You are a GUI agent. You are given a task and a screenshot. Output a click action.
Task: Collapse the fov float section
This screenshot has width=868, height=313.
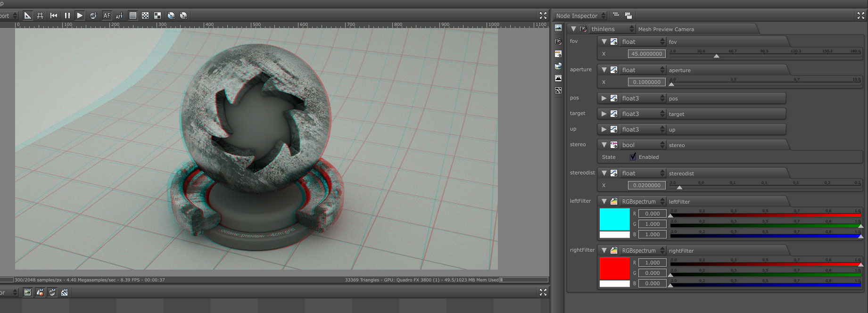[x=604, y=41]
